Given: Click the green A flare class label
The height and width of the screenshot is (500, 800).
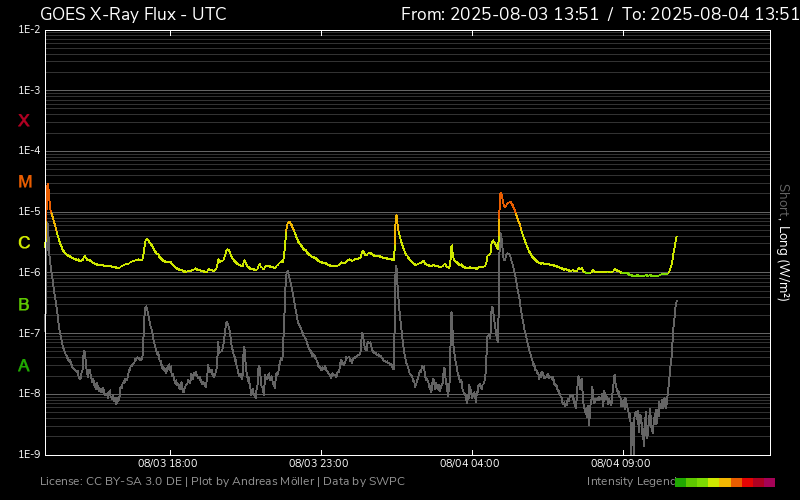Looking at the screenshot, I should point(24,365).
